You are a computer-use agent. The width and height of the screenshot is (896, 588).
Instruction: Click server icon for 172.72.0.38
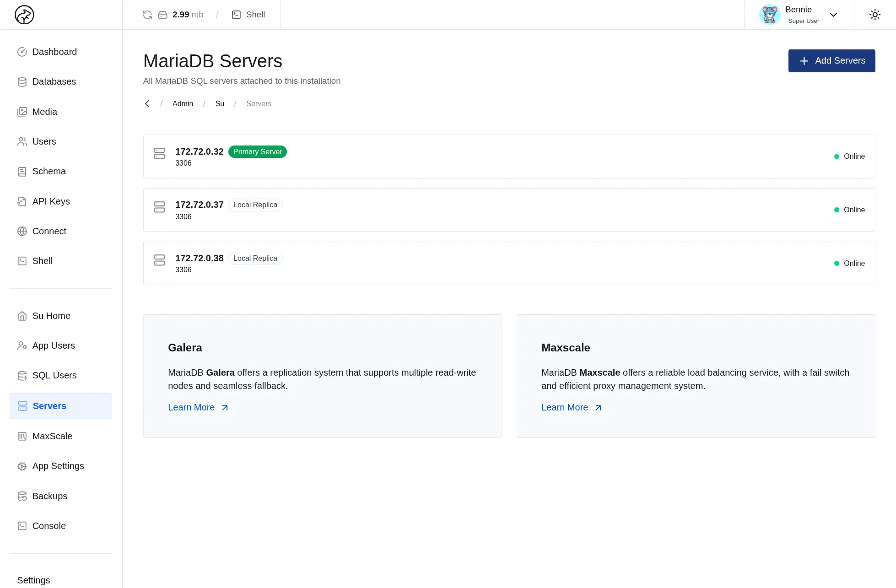tap(159, 260)
